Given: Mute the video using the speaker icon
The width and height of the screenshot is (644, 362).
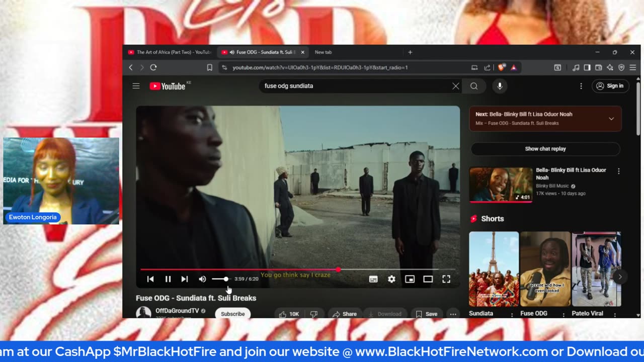Looking at the screenshot, I should [202, 279].
